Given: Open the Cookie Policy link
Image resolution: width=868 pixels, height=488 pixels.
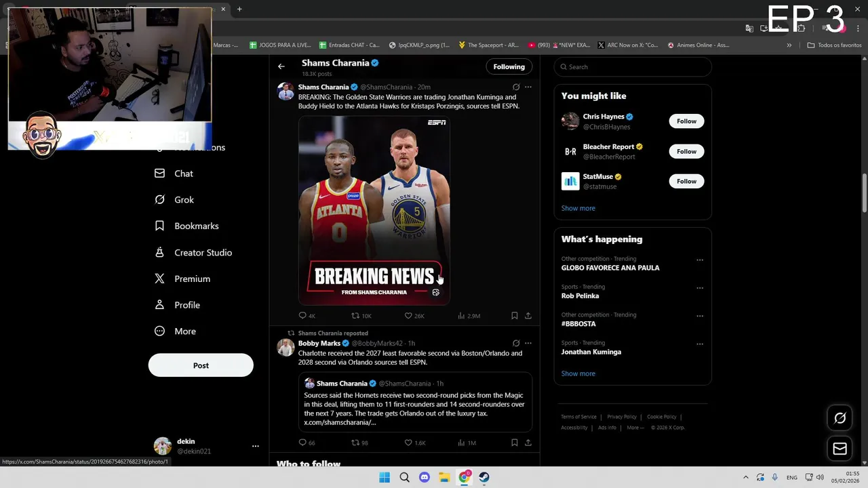Looking at the screenshot, I should click(x=662, y=417).
